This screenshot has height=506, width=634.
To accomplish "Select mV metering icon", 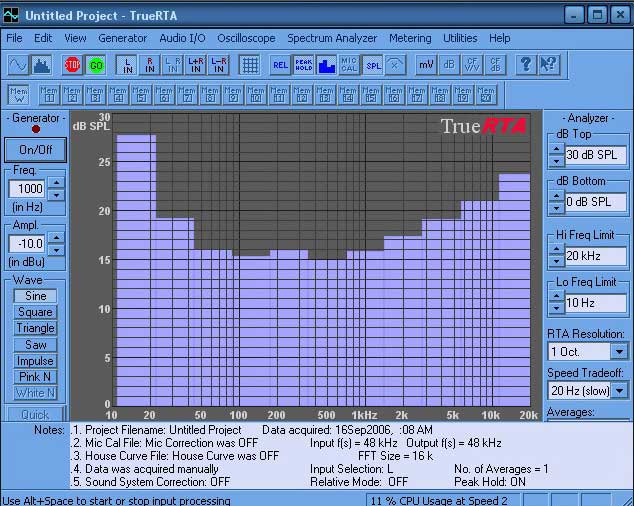I will tap(426, 65).
